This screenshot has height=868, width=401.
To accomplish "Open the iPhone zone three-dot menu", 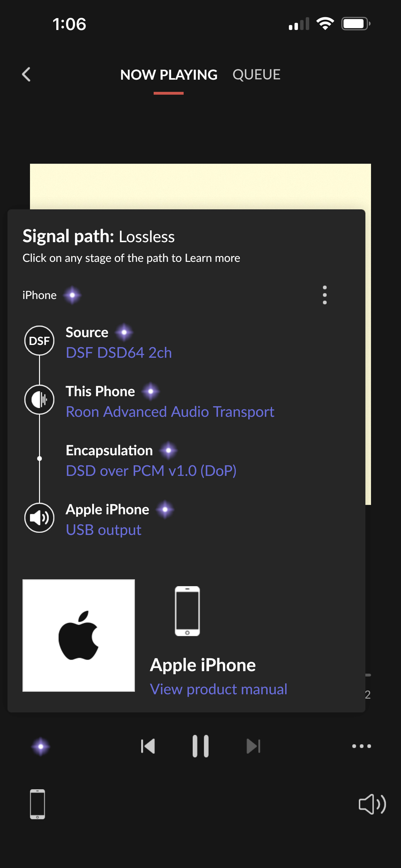I will [x=324, y=295].
